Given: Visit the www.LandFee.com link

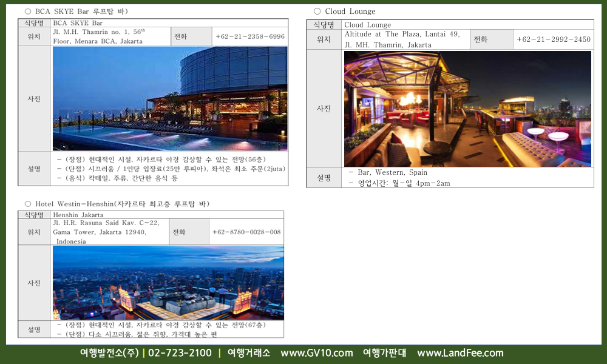Looking at the screenshot, I should [x=461, y=353].
